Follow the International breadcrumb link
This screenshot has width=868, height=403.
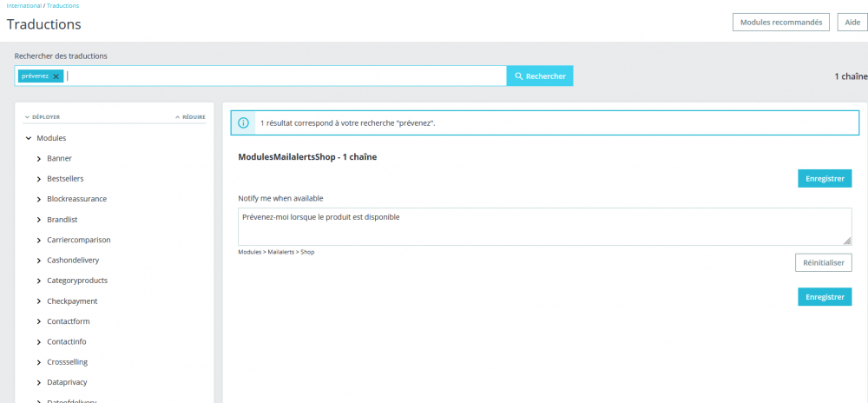pyautogui.click(x=23, y=5)
